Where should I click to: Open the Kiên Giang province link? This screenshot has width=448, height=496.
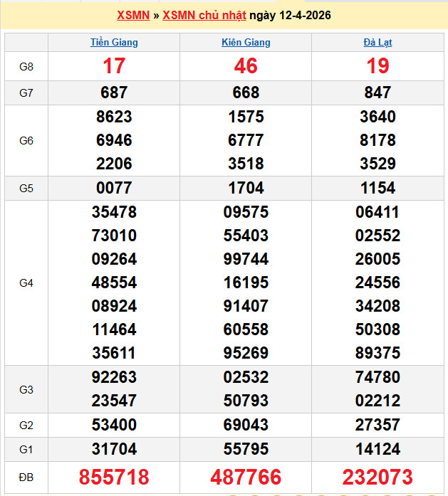tap(246, 42)
